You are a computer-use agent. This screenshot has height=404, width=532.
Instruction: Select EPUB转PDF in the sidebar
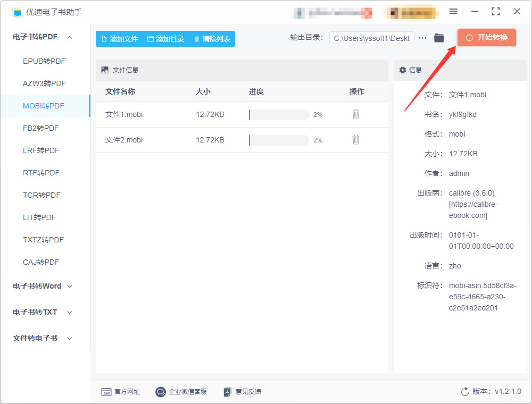tap(44, 61)
